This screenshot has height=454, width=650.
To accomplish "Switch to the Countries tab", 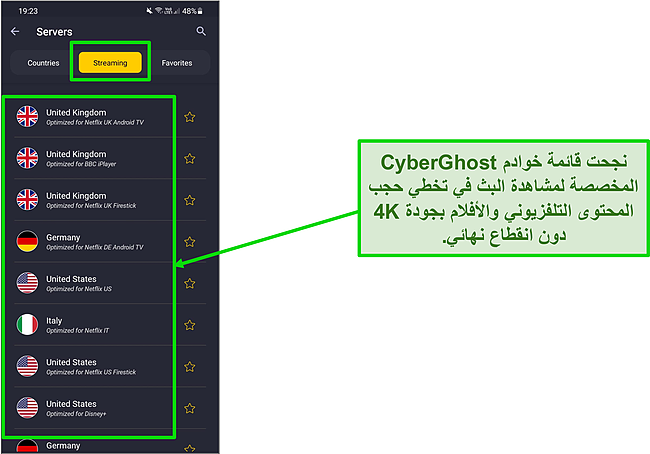I will (x=43, y=63).
